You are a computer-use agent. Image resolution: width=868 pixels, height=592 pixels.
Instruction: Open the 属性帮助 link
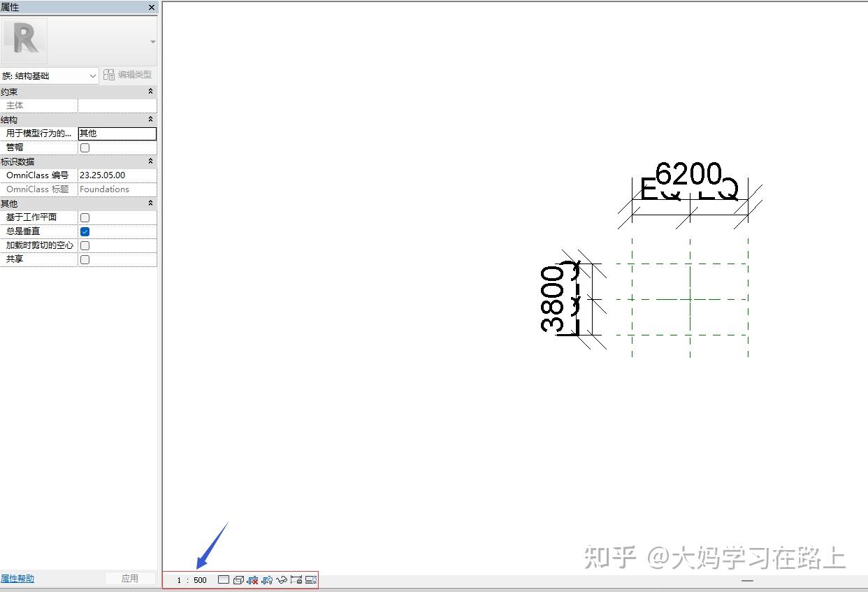pyautogui.click(x=17, y=579)
